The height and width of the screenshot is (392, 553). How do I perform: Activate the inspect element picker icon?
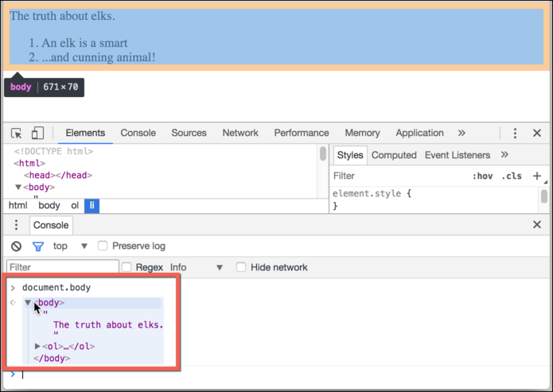click(17, 134)
